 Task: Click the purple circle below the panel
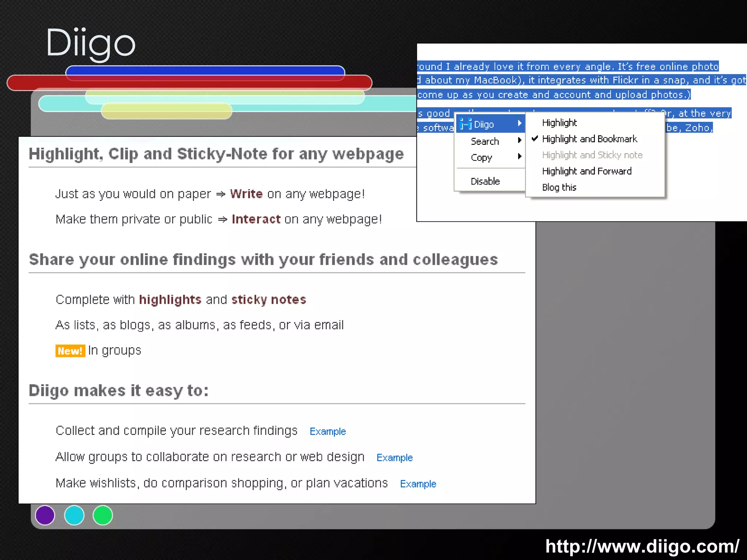(45, 515)
